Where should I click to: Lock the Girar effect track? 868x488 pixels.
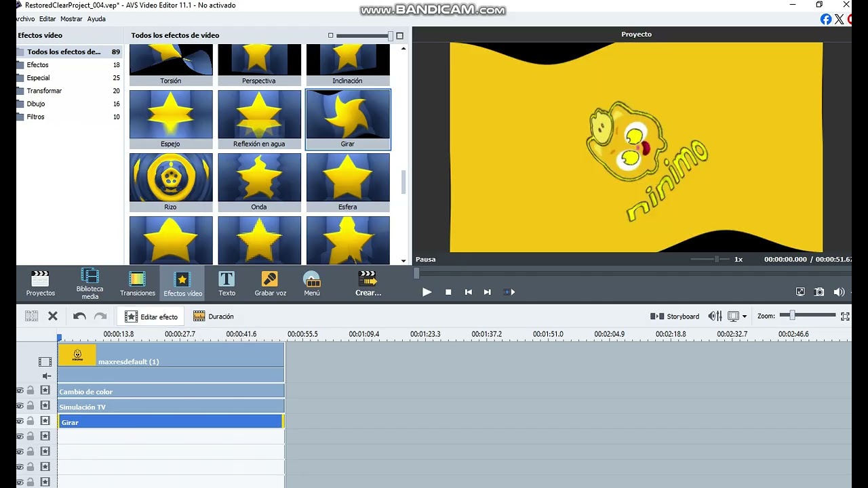[x=31, y=421]
